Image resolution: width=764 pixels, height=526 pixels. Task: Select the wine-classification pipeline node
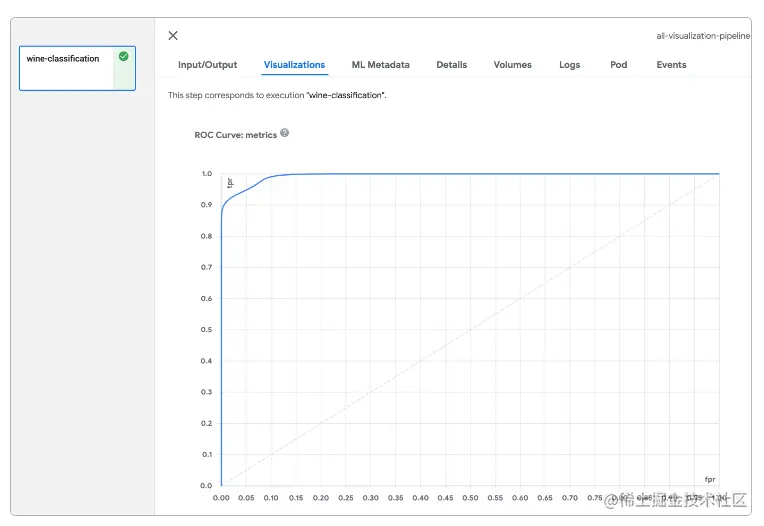[77, 68]
